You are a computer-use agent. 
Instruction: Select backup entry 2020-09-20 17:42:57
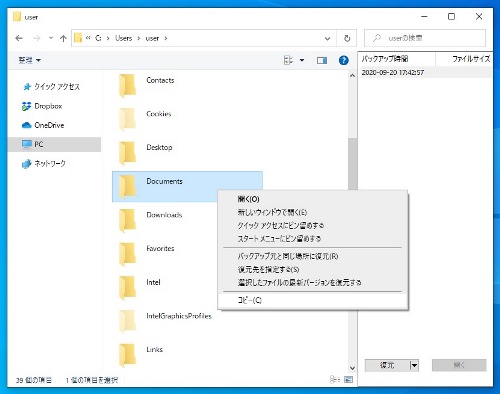tap(425, 72)
